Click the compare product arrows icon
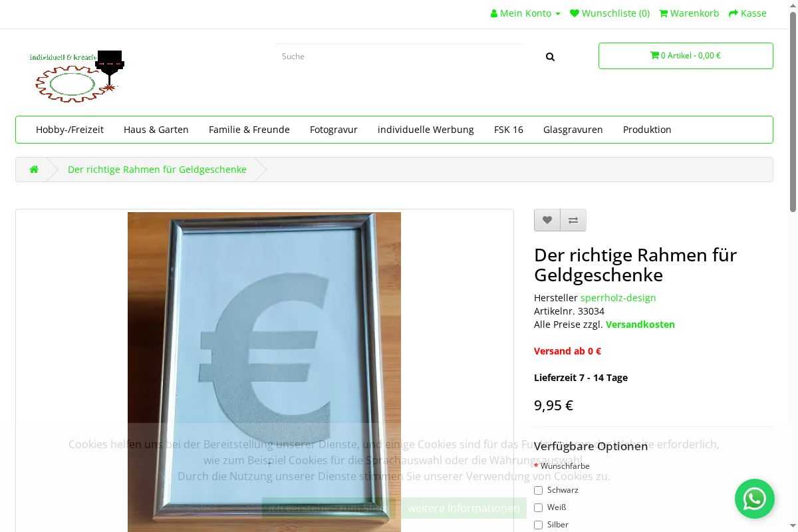Viewport: 798px width, 532px height. 573,220
